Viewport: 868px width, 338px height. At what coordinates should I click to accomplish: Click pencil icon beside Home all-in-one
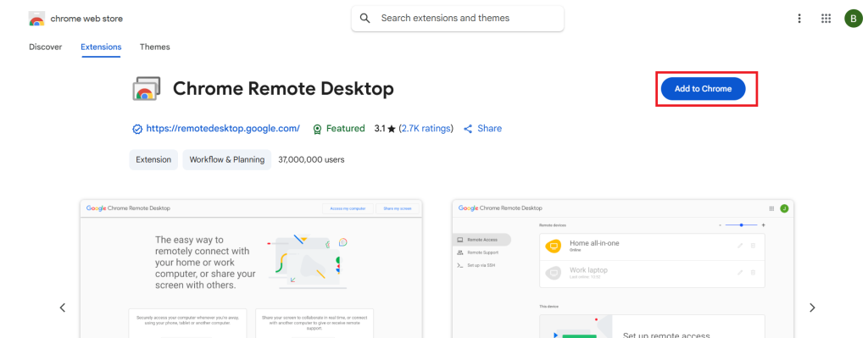click(740, 245)
